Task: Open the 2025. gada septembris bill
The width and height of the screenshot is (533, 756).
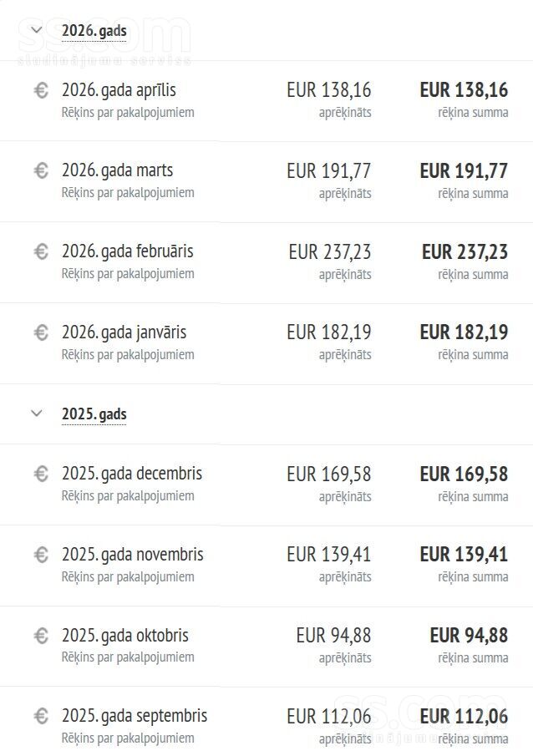Action: point(135,717)
